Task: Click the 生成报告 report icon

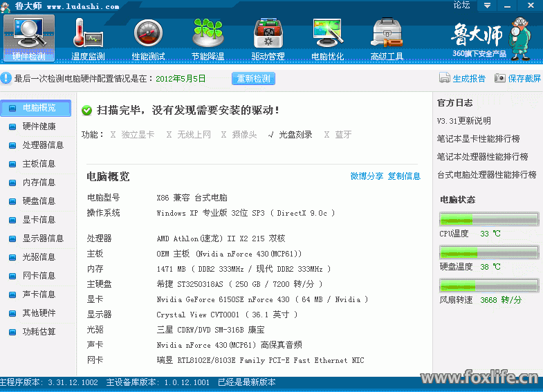Action: click(445, 79)
